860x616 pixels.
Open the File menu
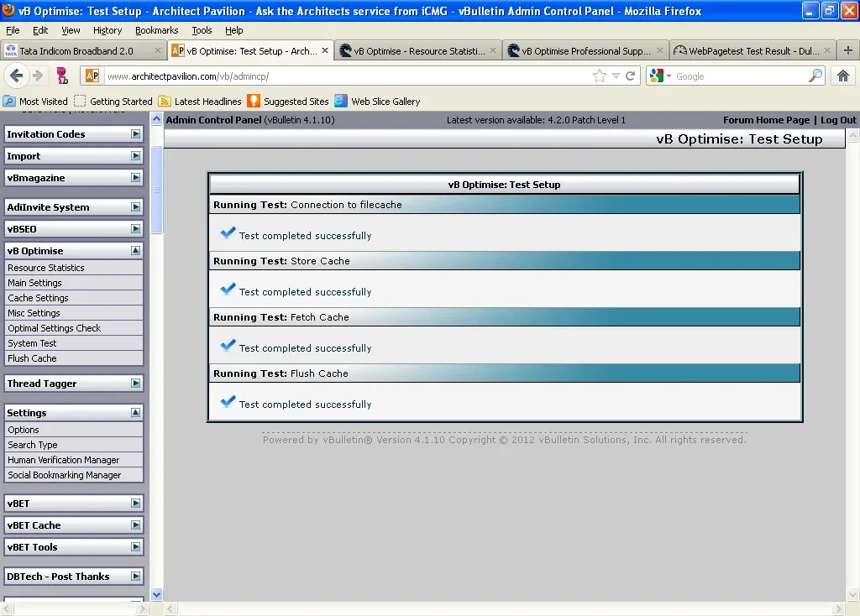tap(13, 30)
